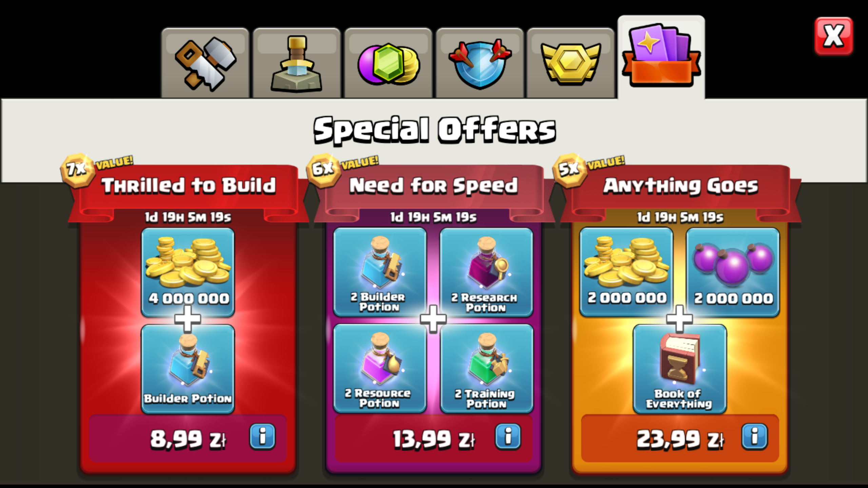Tap the Book of Everything item
The height and width of the screenshot is (488, 868).
[x=680, y=369]
